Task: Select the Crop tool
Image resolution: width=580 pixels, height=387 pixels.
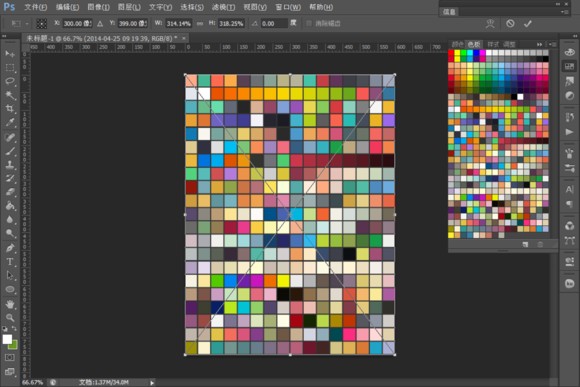Action: (10, 108)
